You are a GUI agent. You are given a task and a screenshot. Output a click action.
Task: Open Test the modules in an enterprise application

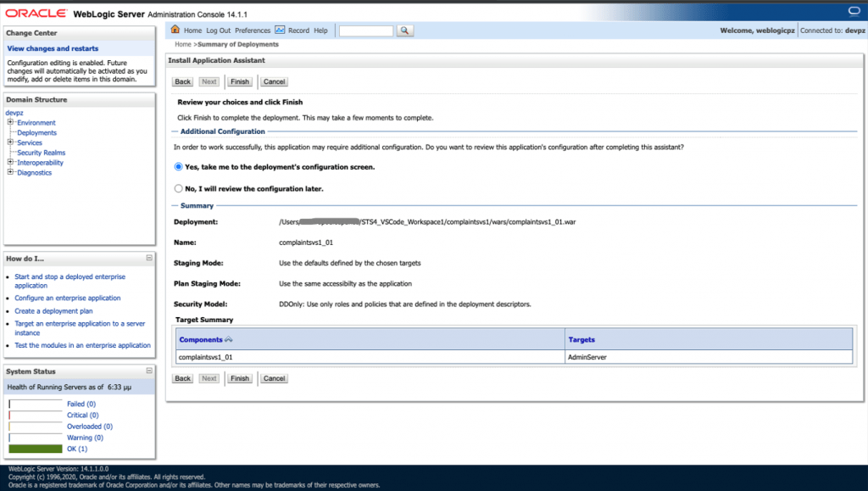point(82,345)
